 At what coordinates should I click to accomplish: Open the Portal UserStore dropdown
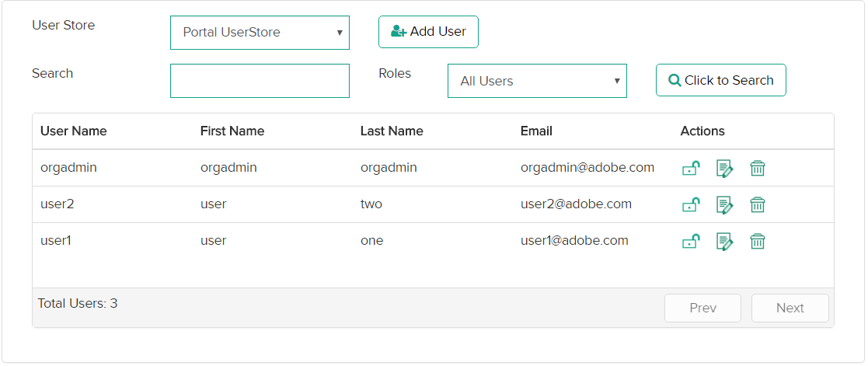(x=260, y=33)
